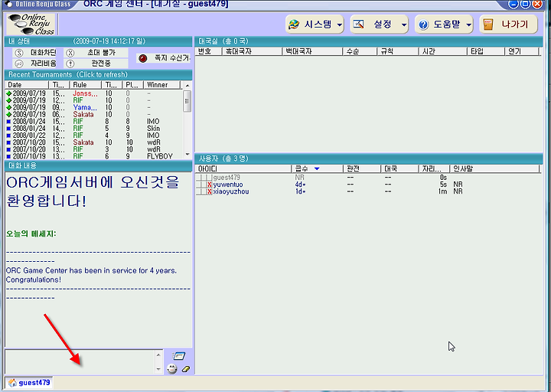The width and height of the screenshot is (551, 392).
Task: Click the 규칙 column header
Action: click(398, 51)
